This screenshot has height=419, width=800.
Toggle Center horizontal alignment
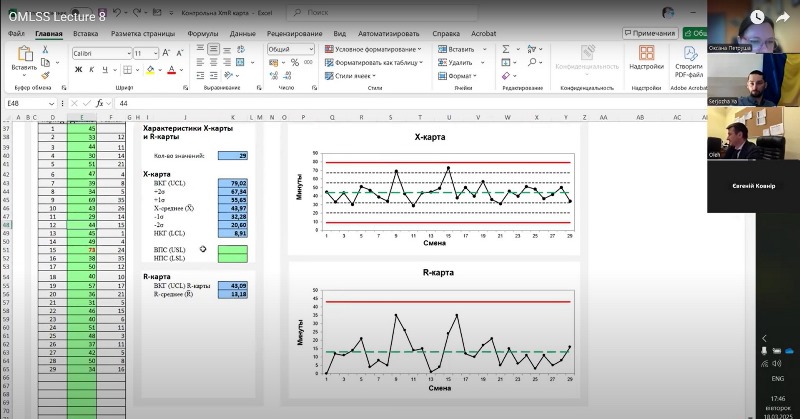pyautogui.click(x=214, y=62)
